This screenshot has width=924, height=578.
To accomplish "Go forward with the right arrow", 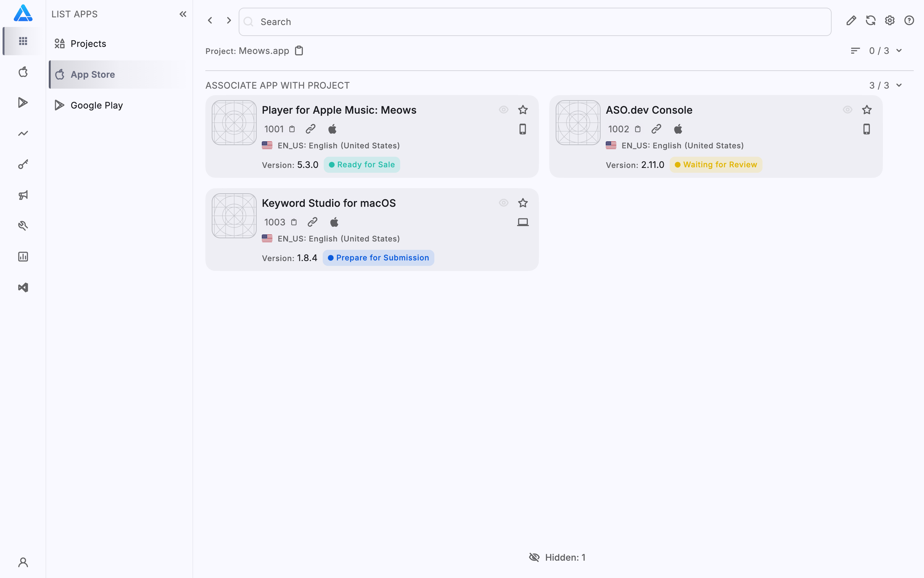I will pos(229,20).
